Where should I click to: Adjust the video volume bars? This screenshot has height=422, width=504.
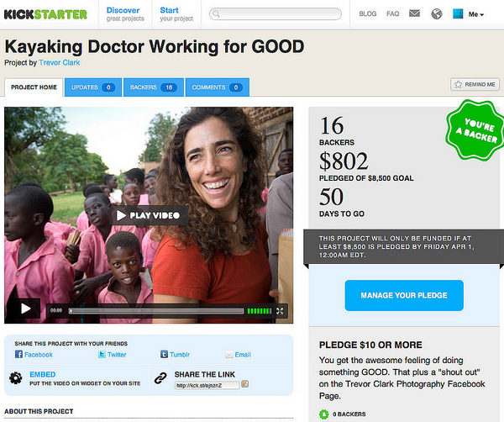(260, 311)
